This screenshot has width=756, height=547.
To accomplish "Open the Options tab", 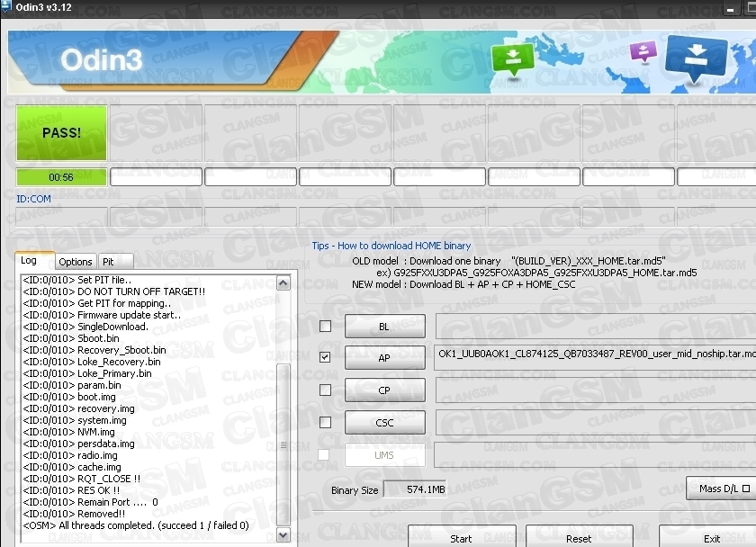I will pyautogui.click(x=76, y=262).
